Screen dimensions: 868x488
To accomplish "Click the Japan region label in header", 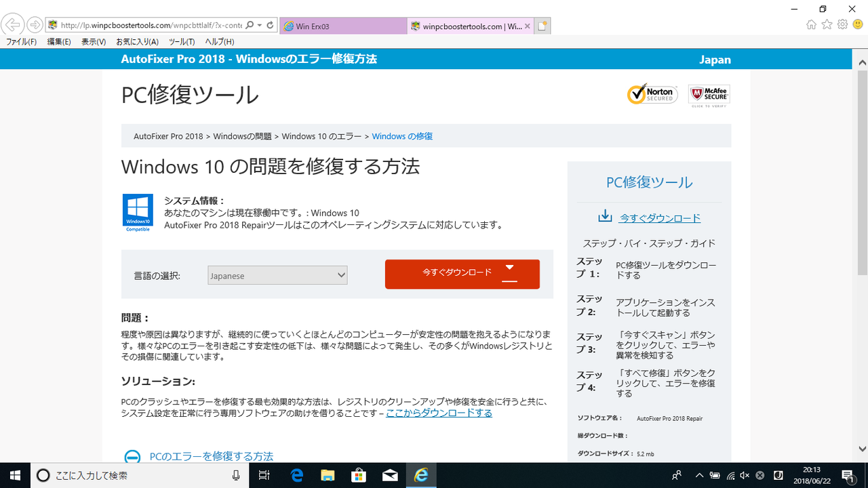I will (715, 60).
